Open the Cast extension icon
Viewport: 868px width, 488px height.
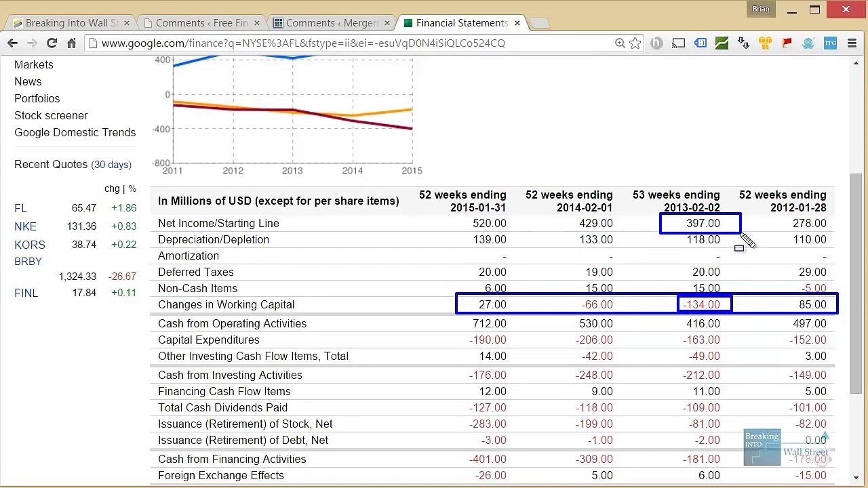[678, 43]
